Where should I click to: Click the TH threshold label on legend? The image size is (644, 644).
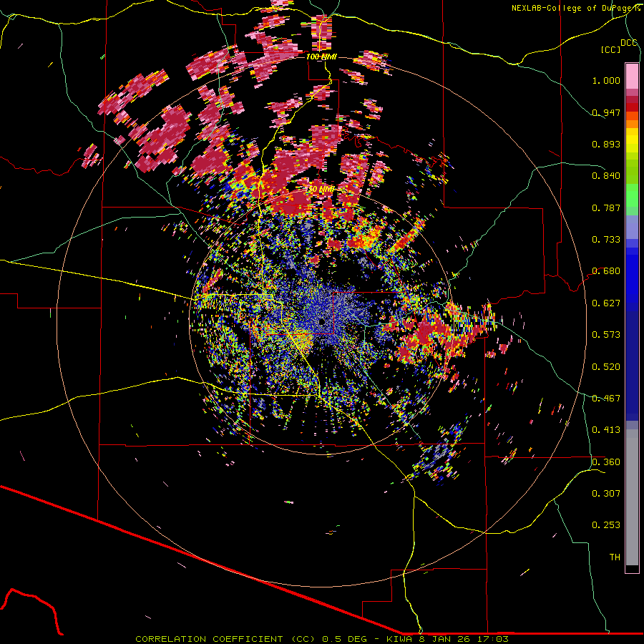click(x=615, y=557)
